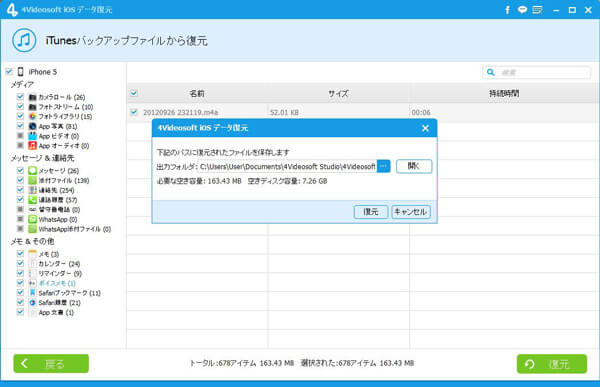The width and height of the screenshot is (600, 387).
Task: Uncheck the 20120926 232119.m4a file checkbox
Action: click(x=134, y=112)
